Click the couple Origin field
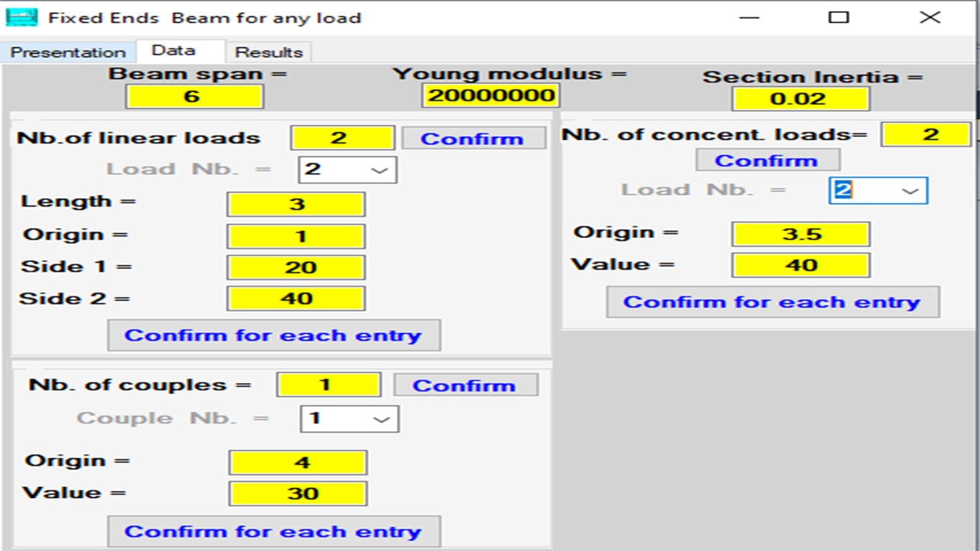 coord(298,463)
